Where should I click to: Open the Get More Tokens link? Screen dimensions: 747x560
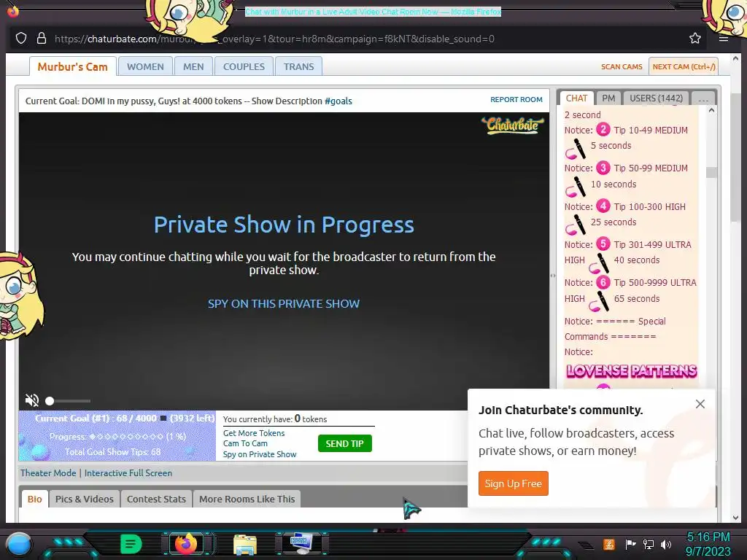pos(253,433)
